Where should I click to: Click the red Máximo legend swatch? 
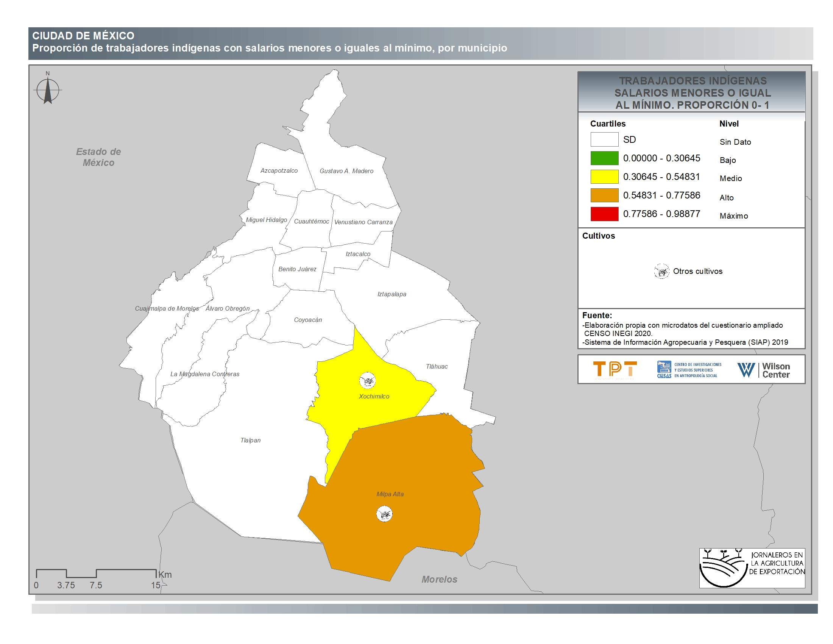click(604, 214)
